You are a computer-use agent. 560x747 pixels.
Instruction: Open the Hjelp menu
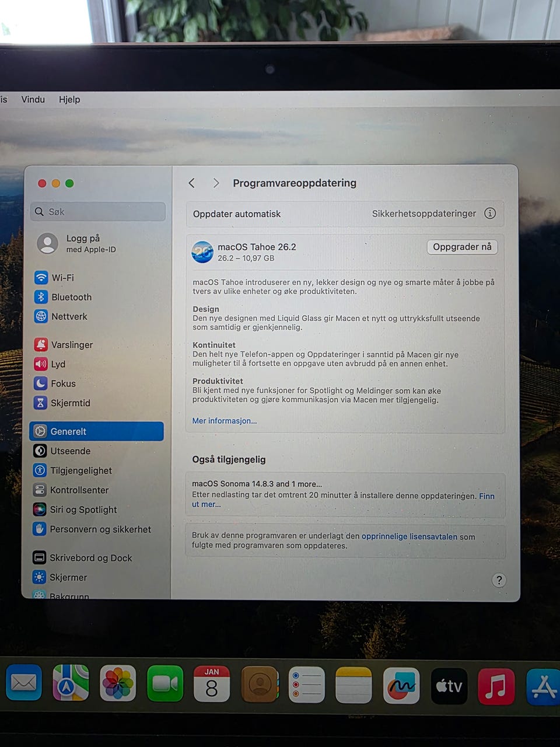(x=69, y=99)
